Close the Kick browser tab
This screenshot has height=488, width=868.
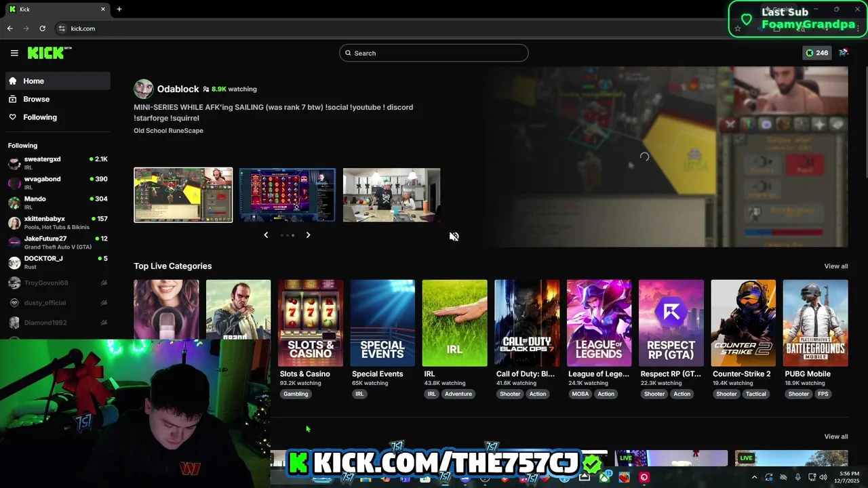coord(103,9)
